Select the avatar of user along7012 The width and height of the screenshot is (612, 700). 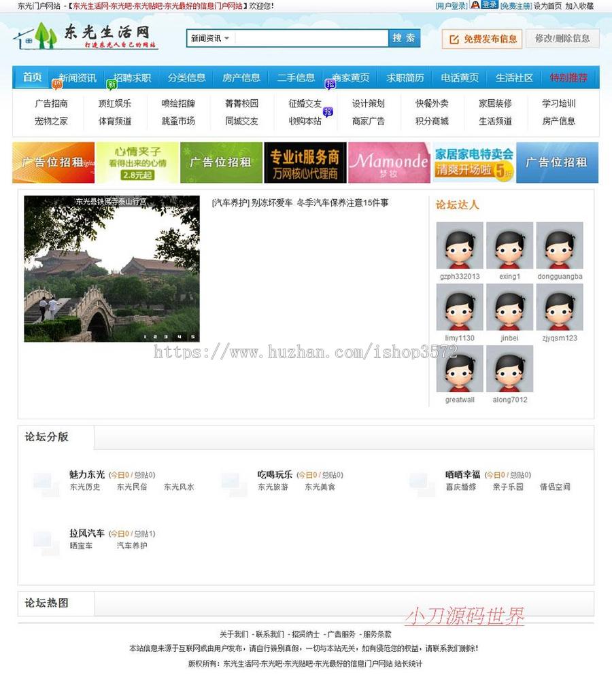tap(509, 370)
